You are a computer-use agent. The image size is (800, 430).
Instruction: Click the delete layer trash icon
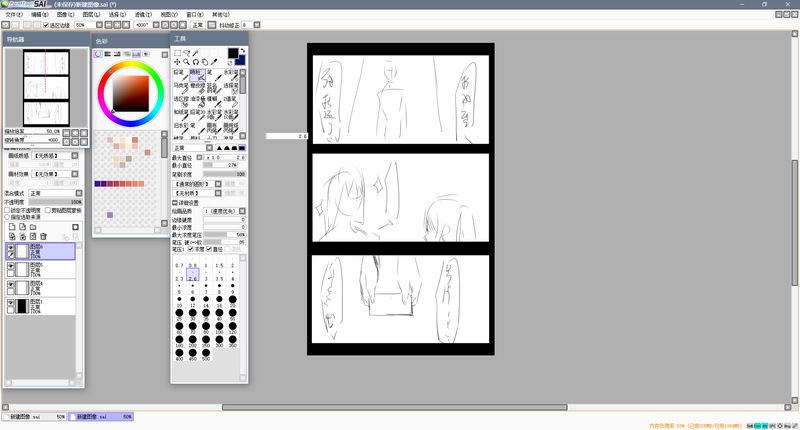(x=43, y=236)
